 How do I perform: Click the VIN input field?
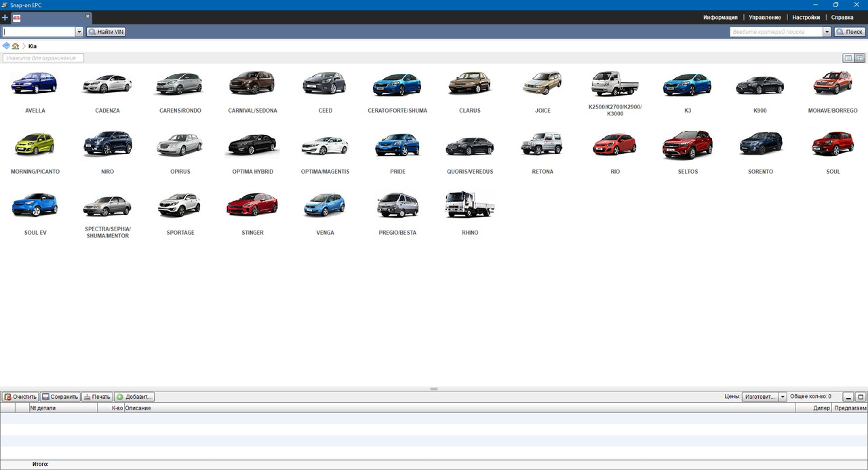[39, 32]
